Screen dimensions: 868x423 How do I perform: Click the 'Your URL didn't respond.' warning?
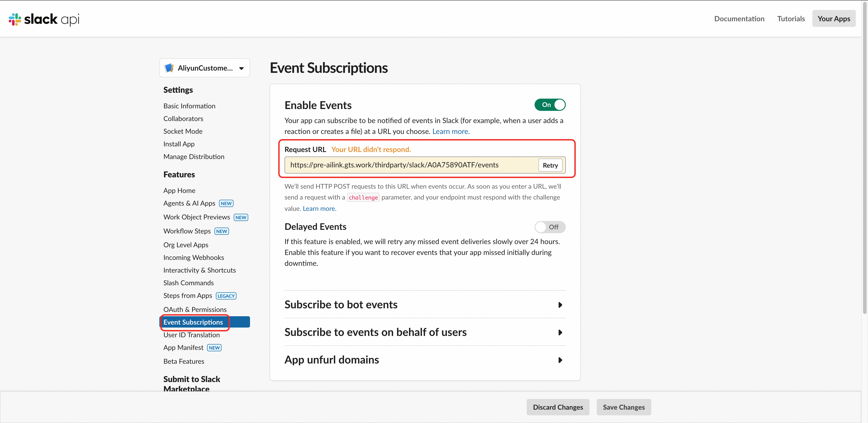click(371, 150)
